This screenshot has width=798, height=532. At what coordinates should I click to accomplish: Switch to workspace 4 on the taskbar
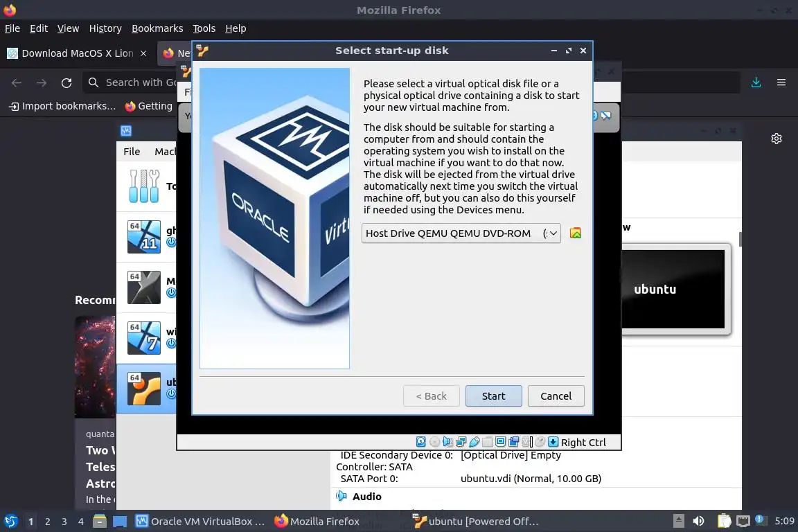[81, 522]
